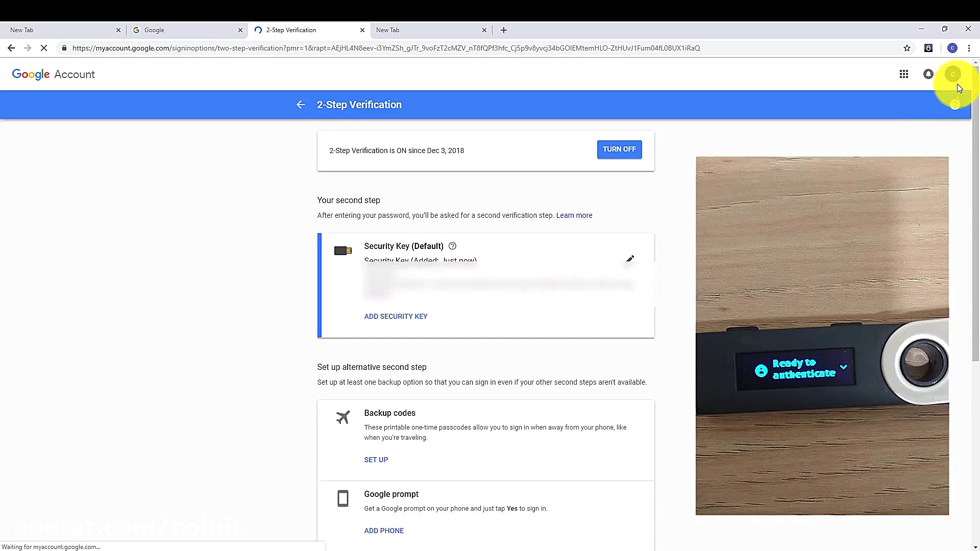
Task: Switch to the Google tab
Action: [x=187, y=30]
